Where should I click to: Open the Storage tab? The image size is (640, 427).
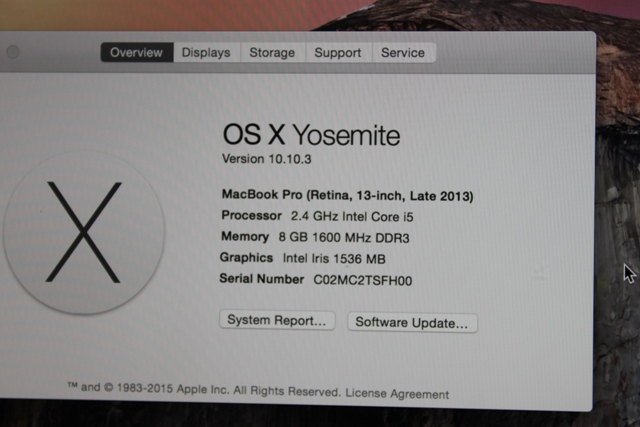click(x=272, y=53)
